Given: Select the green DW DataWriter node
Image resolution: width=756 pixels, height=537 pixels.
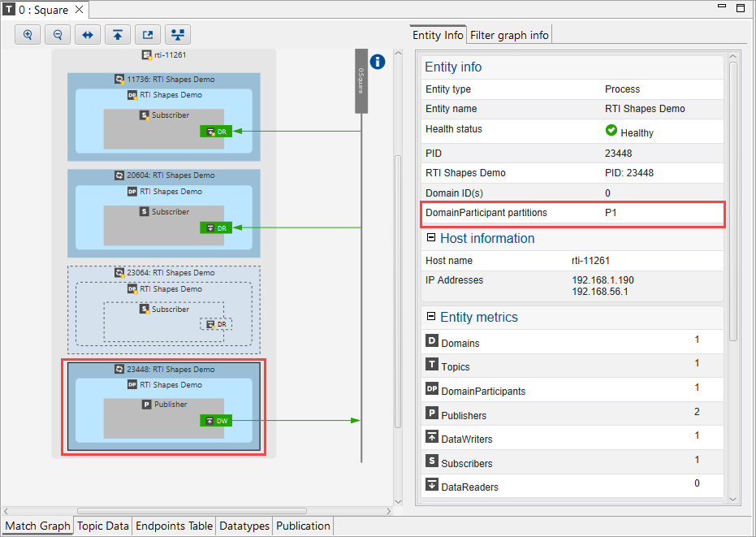Looking at the screenshot, I should [216, 421].
